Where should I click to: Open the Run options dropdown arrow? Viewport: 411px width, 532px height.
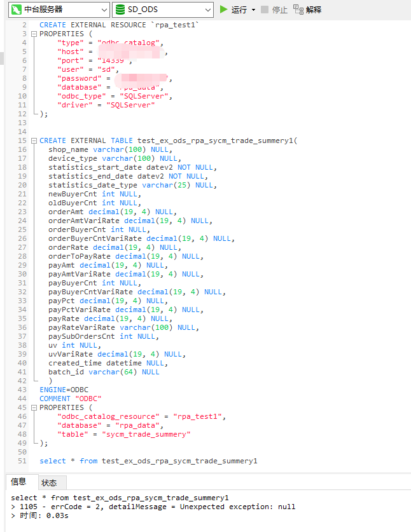[253, 10]
